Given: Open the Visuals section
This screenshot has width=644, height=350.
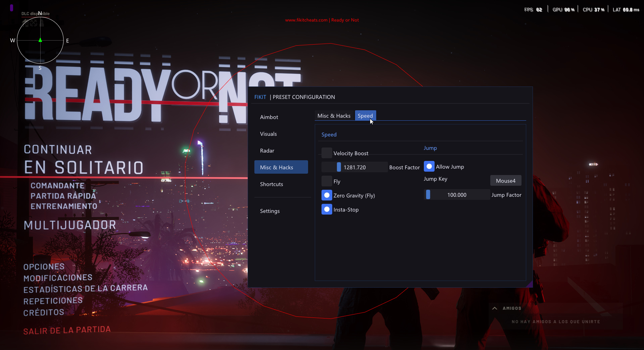Looking at the screenshot, I should coord(268,133).
